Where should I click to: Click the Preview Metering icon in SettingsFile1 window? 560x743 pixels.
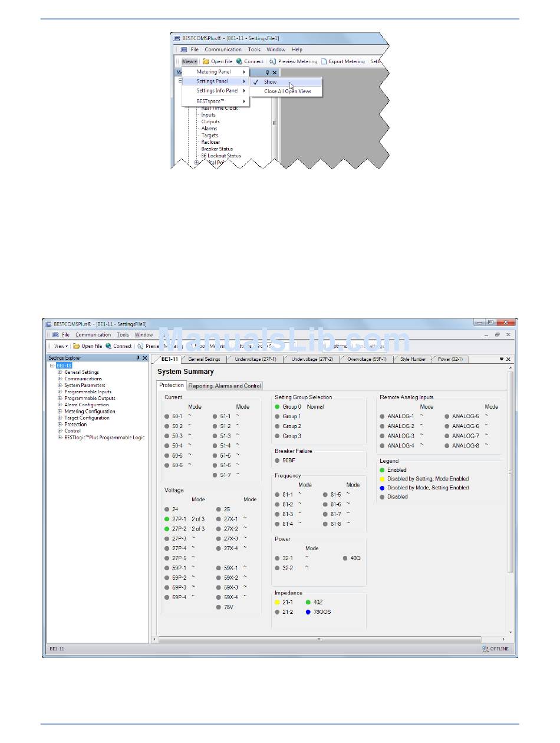click(272, 61)
